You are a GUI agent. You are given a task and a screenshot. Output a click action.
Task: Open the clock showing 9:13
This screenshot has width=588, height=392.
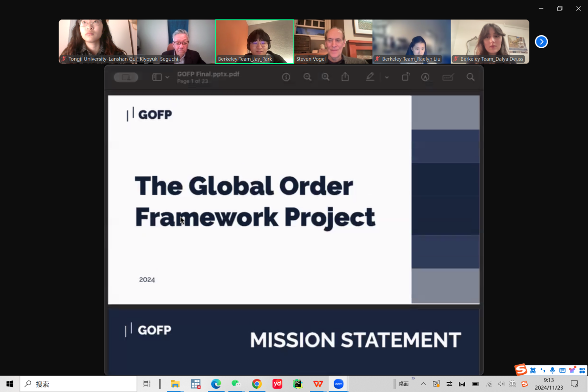coord(549,384)
